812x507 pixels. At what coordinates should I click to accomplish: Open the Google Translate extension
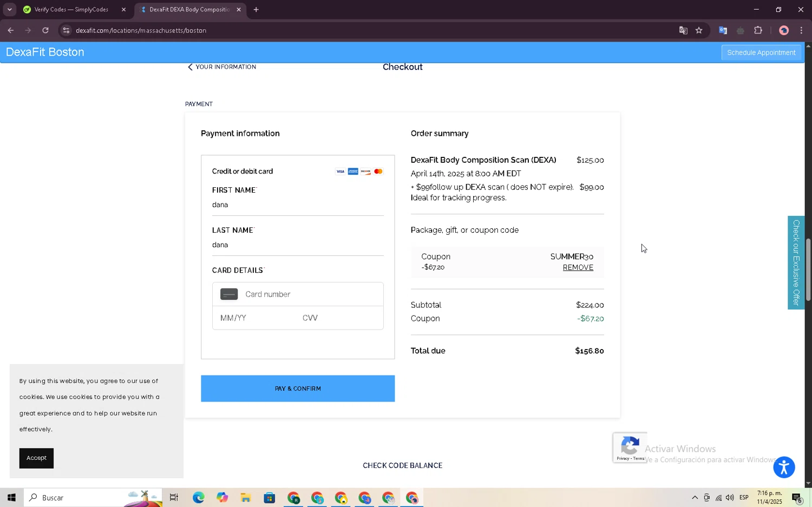[x=723, y=30]
